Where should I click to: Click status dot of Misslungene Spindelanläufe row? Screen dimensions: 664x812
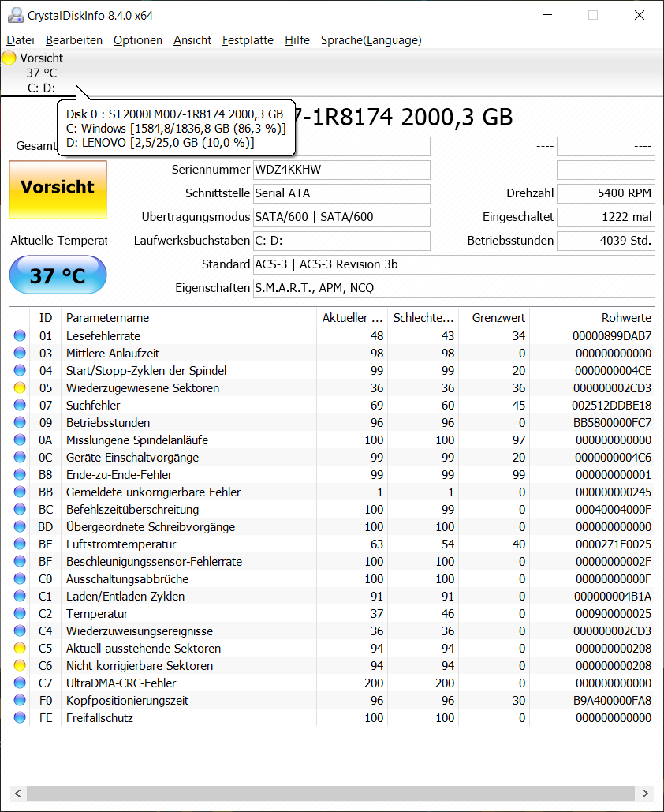tap(20, 440)
